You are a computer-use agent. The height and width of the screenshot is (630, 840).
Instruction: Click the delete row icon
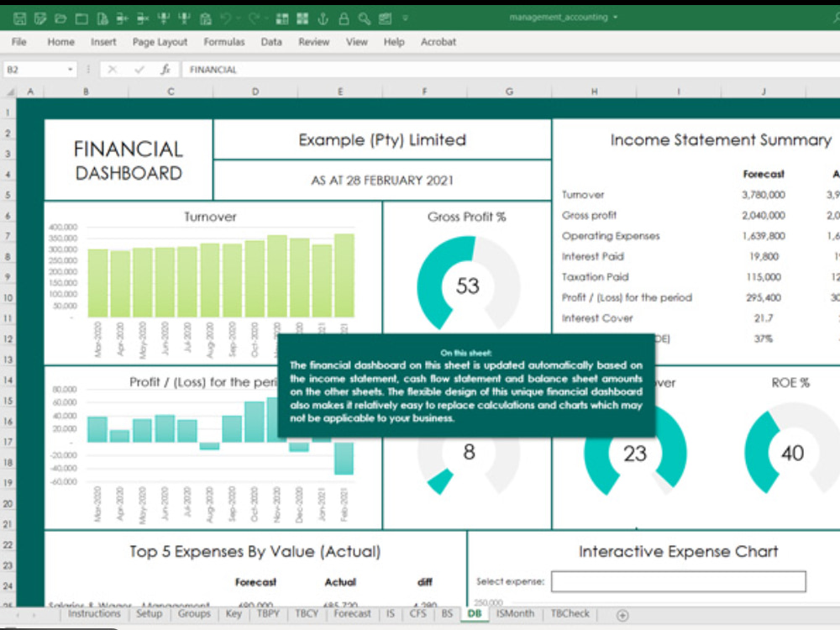143,18
